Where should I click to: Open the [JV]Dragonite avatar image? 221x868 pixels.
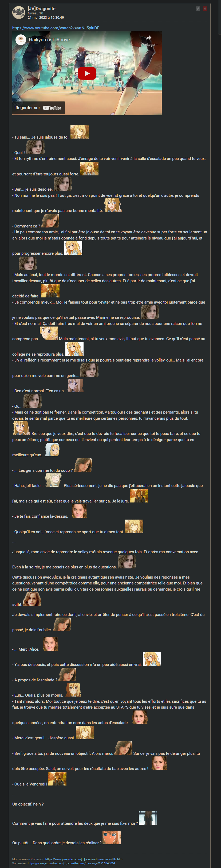(19, 13)
